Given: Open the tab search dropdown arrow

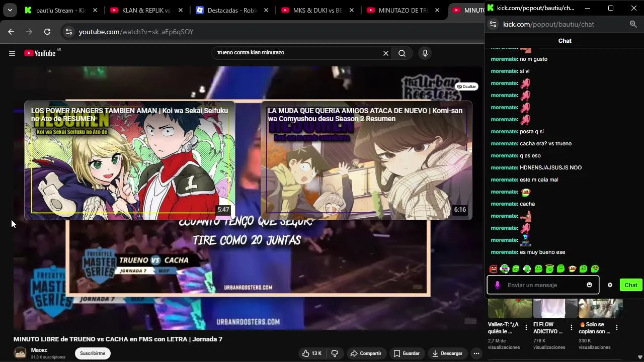Looking at the screenshot, I should pos(10,10).
